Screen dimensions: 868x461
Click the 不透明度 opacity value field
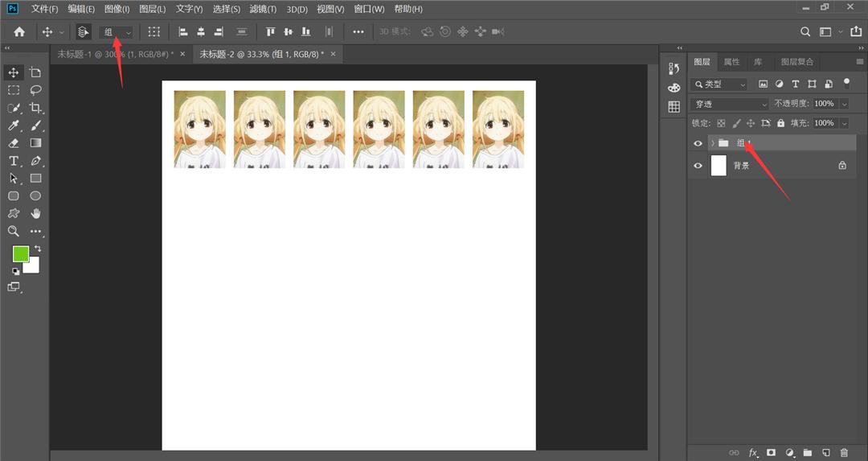824,105
